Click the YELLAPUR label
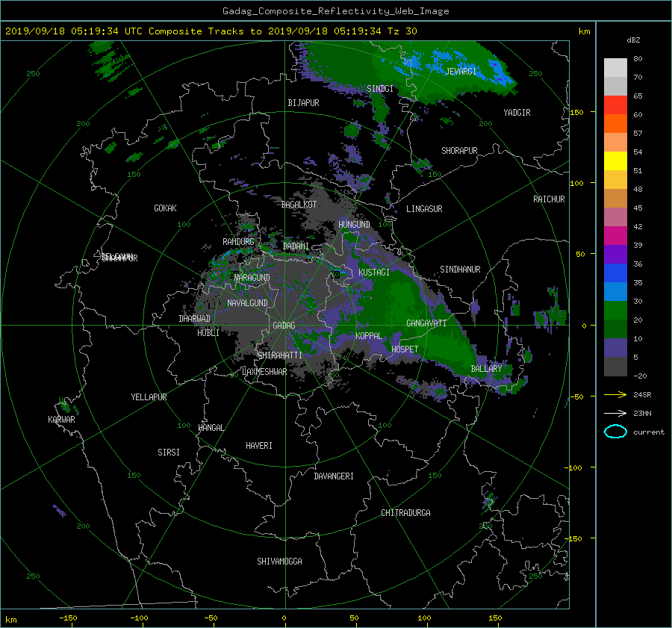The height and width of the screenshot is (628, 672). click(x=149, y=397)
